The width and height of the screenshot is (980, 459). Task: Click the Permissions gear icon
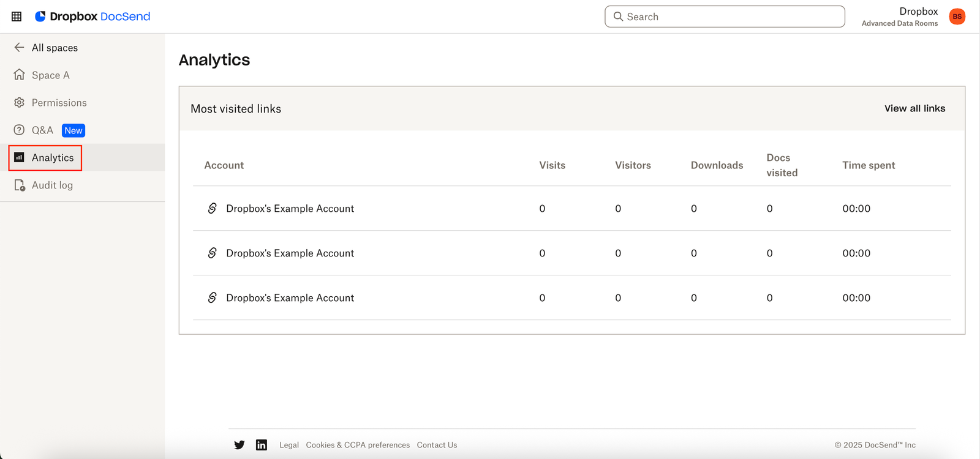pos(20,103)
